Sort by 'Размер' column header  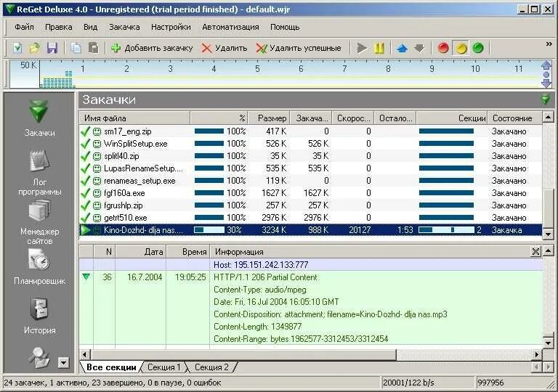(269, 118)
